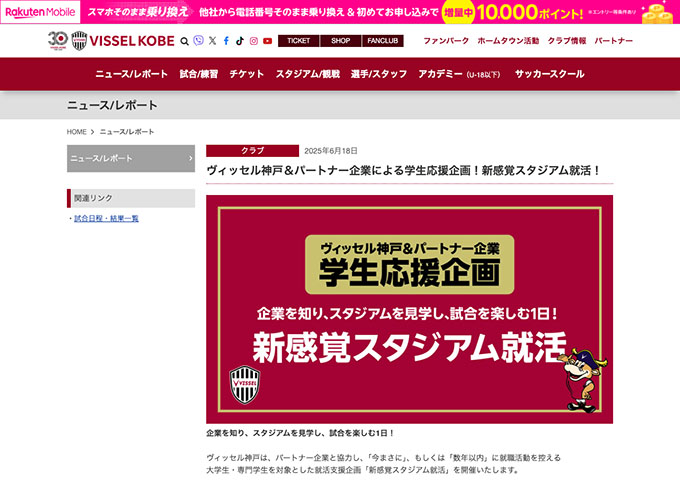Open the Viber icon link
680x480 pixels.
(198, 41)
